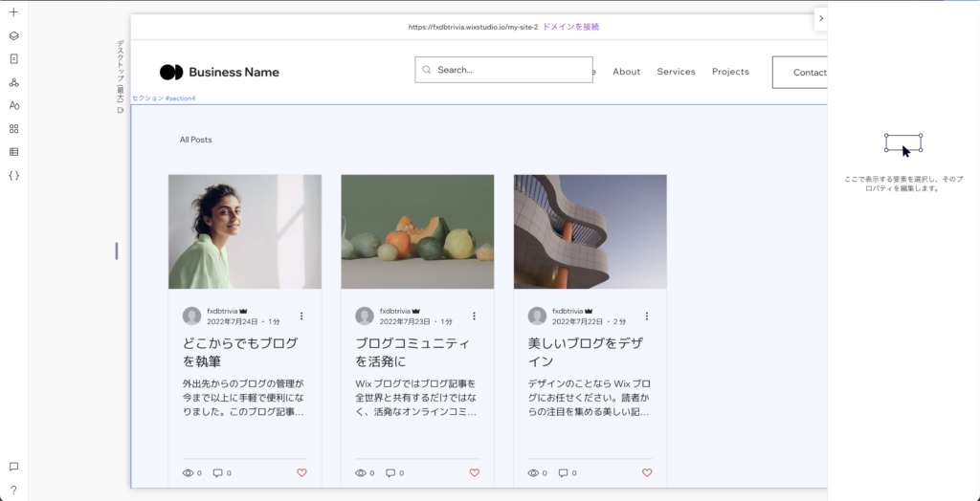Click the Search input field

(x=503, y=70)
